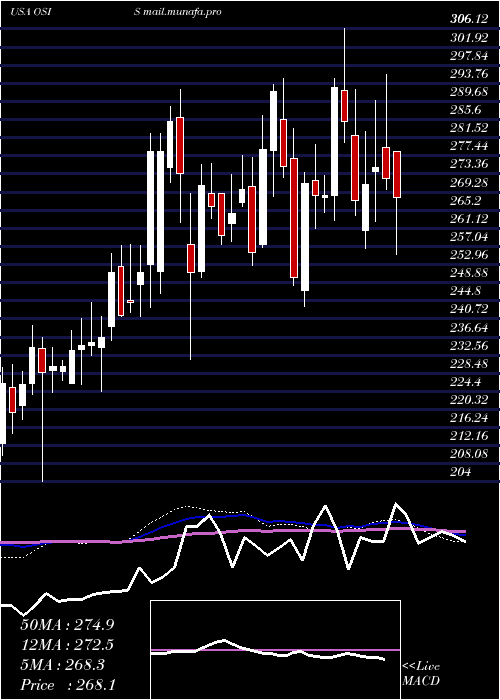Click the 293.76 price axis label
Screen dimensions: 500x700
(x=469, y=74)
